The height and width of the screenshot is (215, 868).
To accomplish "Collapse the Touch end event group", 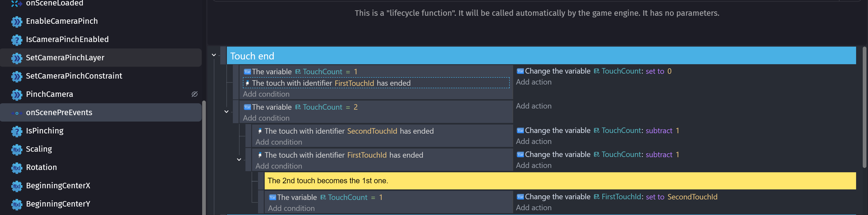I will click(x=214, y=55).
